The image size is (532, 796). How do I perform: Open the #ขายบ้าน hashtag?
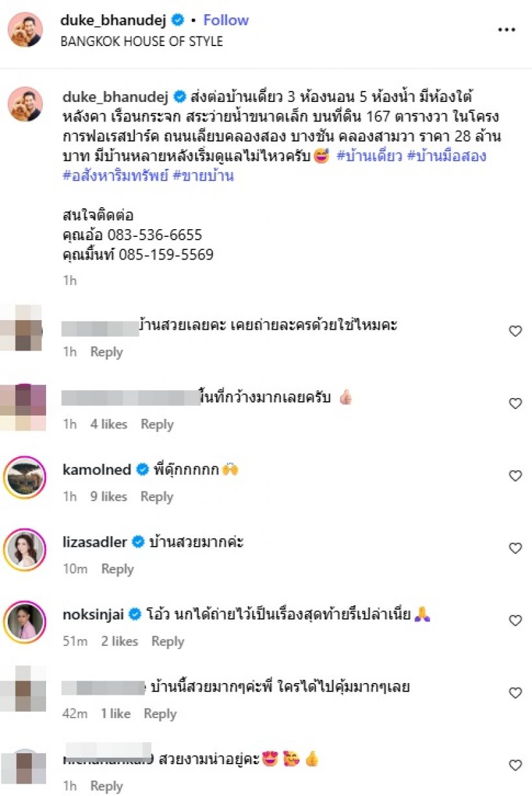click(x=202, y=176)
